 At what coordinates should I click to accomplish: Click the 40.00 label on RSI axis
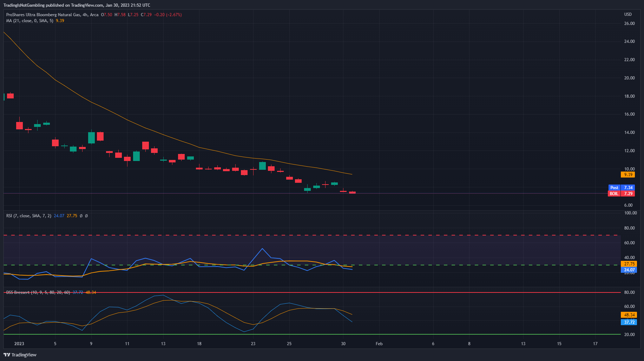(x=629, y=258)
